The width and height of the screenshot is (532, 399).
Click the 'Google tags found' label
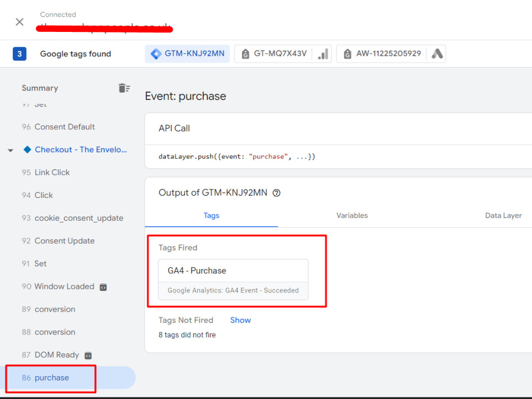[x=76, y=54]
